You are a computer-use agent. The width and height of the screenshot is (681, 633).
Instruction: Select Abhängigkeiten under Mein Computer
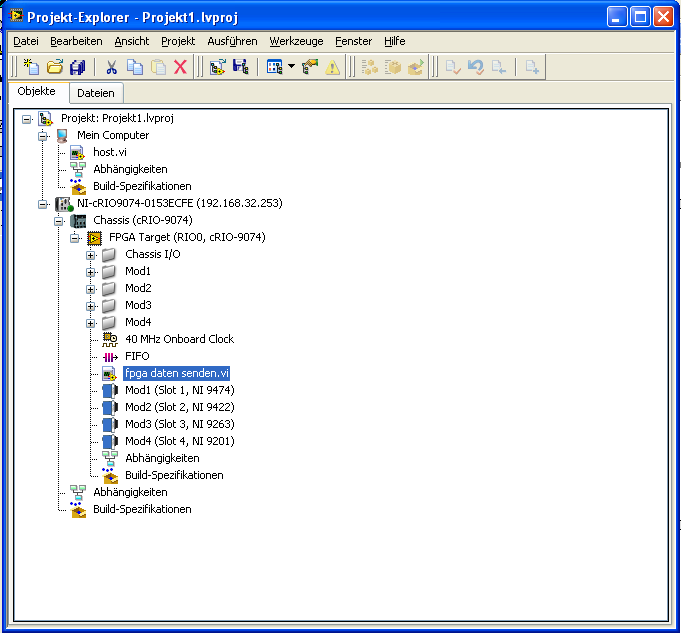[x=130, y=169]
